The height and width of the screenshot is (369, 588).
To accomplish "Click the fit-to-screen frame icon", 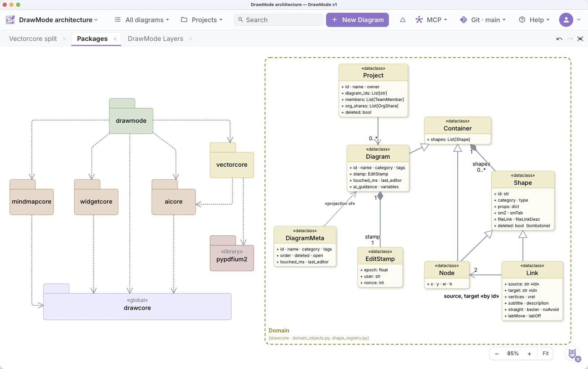I will tap(580, 39).
